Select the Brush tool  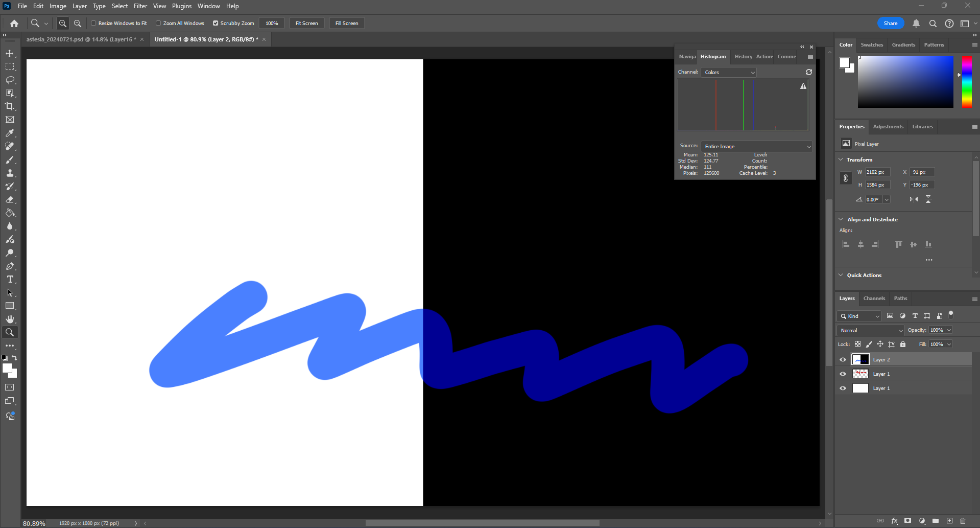pyautogui.click(x=10, y=159)
